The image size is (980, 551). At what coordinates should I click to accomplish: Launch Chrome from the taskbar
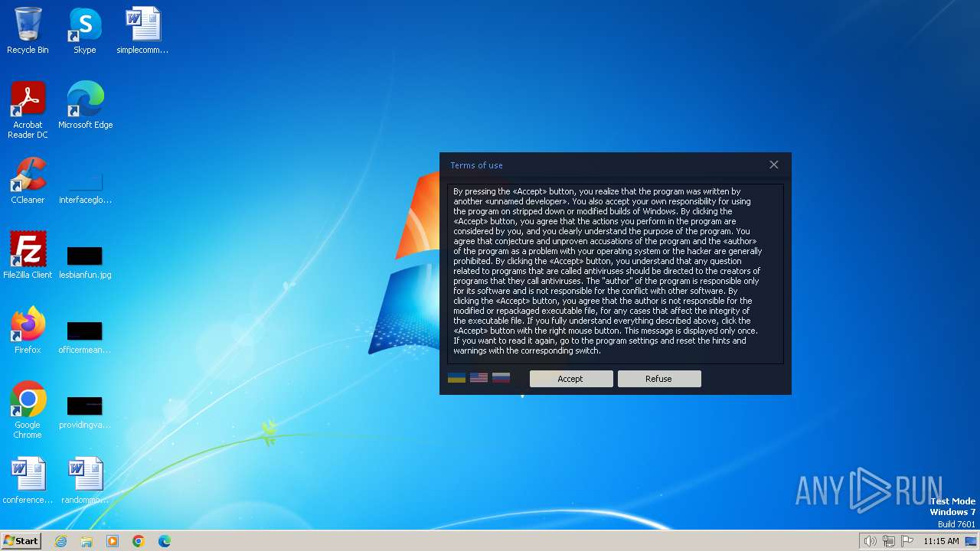click(139, 541)
